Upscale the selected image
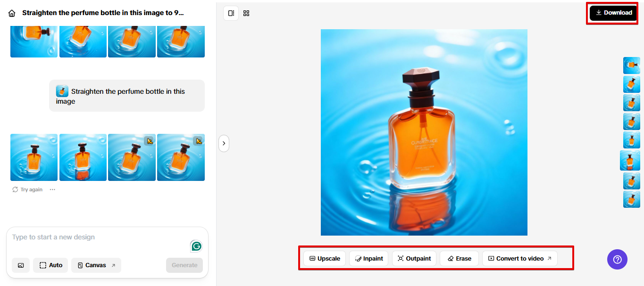The height and width of the screenshot is (286, 644). [325, 259]
